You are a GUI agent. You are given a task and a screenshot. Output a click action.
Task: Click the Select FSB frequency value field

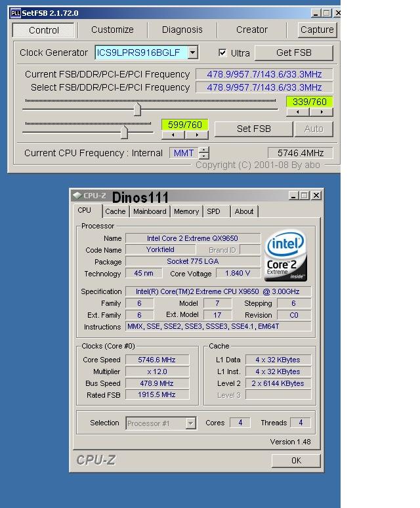click(x=264, y=87)
